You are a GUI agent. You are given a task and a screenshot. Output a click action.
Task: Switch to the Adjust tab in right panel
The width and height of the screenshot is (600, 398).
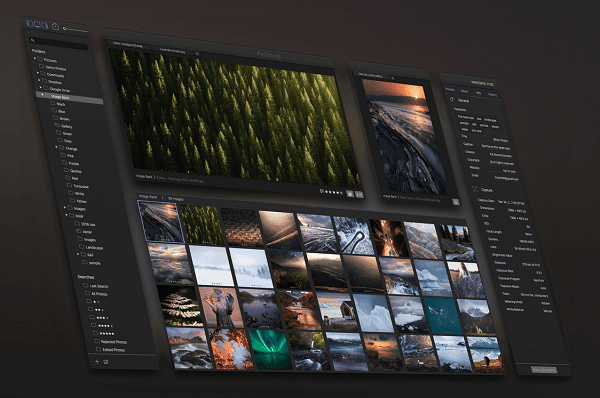[x=465, y=91]
